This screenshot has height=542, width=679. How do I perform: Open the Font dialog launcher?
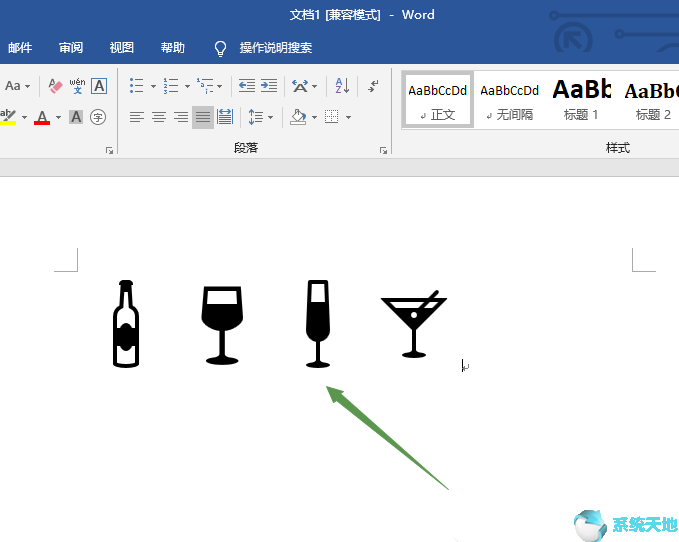(109, 150)
